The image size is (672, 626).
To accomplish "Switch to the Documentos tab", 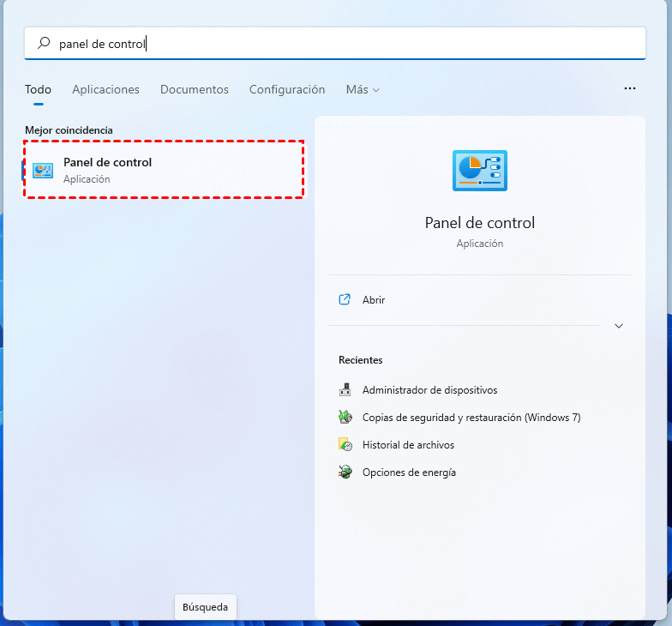I will [194, 89].
